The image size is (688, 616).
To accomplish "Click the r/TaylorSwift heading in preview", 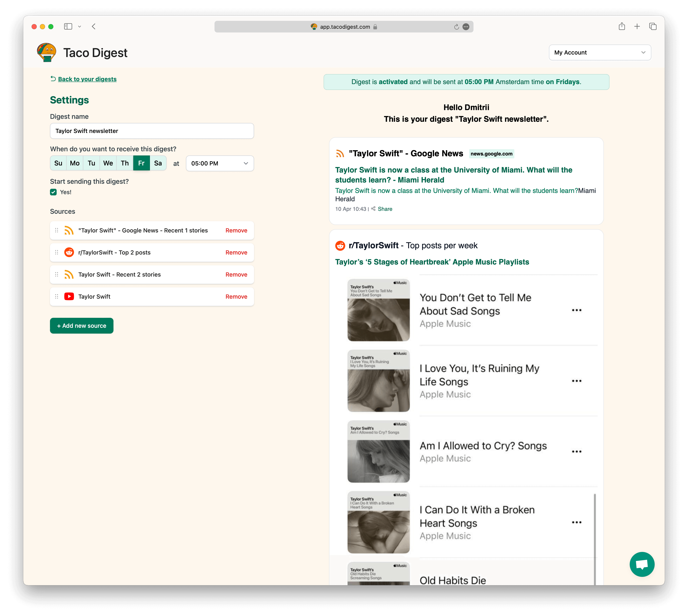I will pos(373,246).
